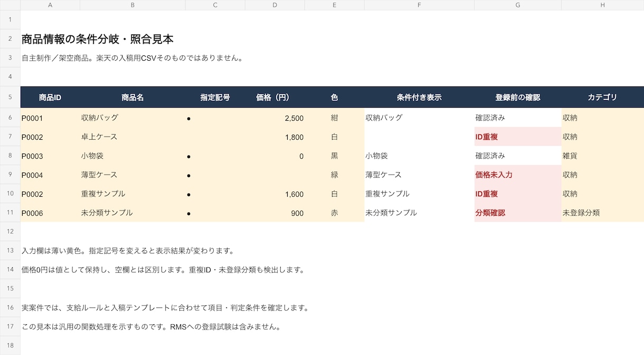Select column G header

click(518, 5)
